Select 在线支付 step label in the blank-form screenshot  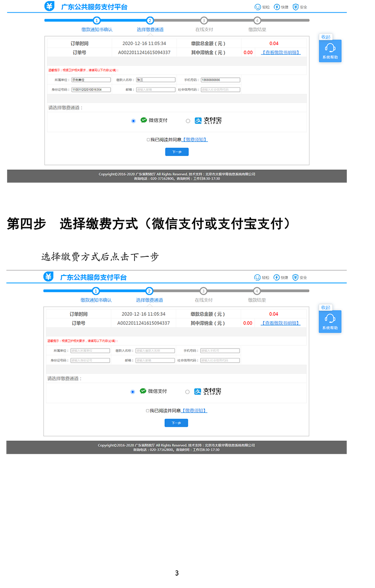coord(203,300)
